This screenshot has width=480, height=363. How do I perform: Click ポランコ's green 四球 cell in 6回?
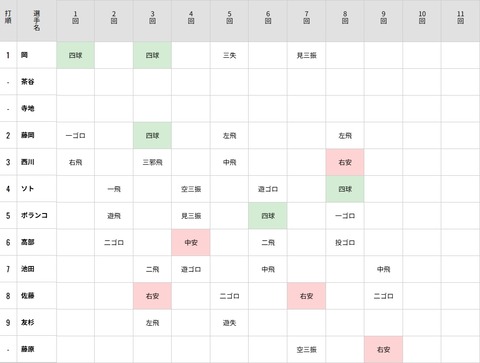coord(268,216)
